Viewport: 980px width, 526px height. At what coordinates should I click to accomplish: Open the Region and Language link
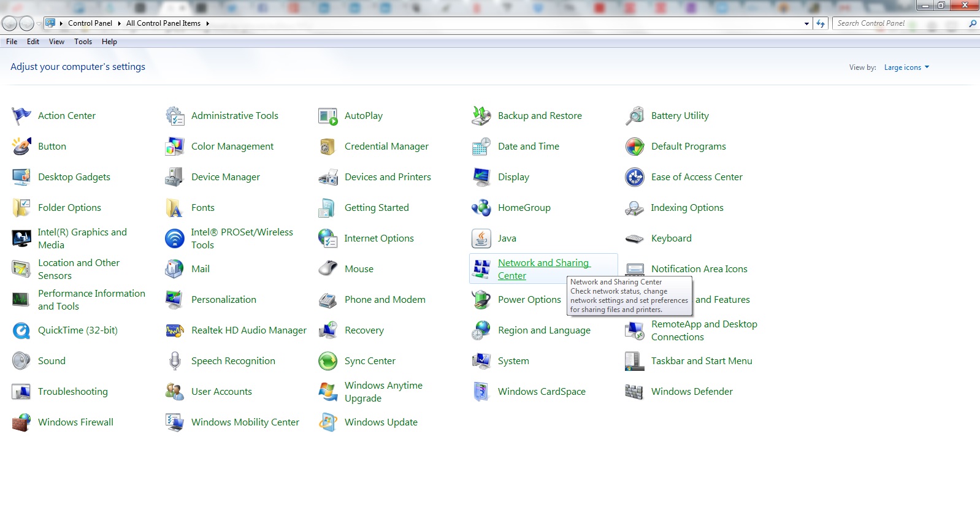(544, 330)
